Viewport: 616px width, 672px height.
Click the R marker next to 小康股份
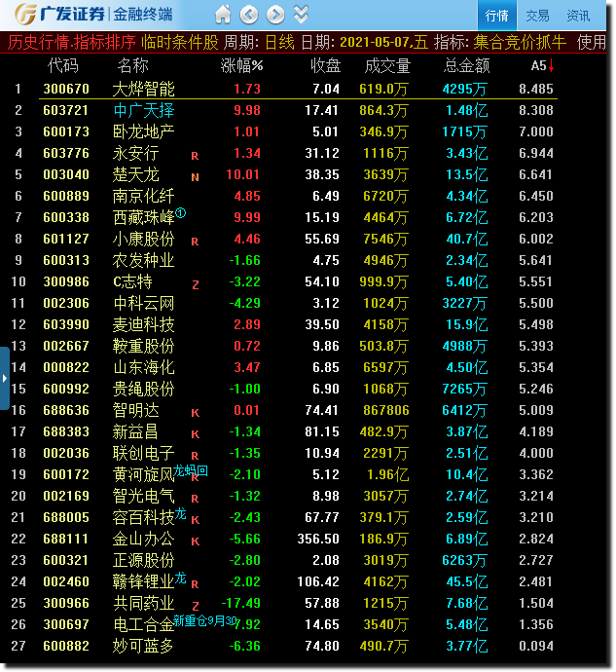(195, 242)
